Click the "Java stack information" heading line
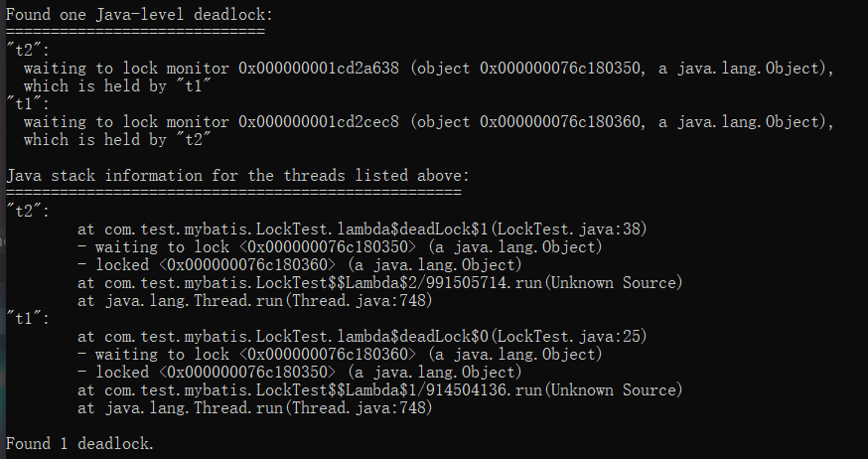The height and width of the screenshot is (459, 868). pyautogui.click(x=238, y=176)
